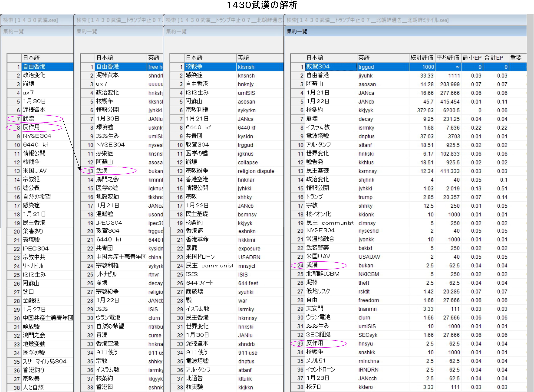This screenshot has height=392, width=534.
Task: Select the トランプ row with trump in the rightmost table
Action: pos(314,197)
